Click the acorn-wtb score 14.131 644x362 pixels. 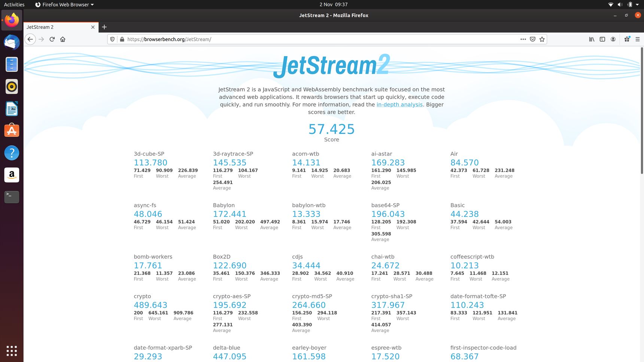(306, 163)
